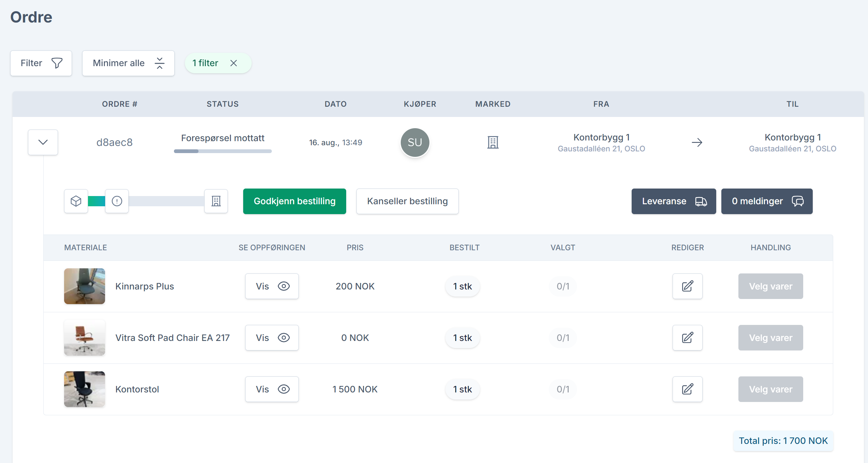Click the 1 500 NOK price
The image size is (868, 463).
(355, 389)
